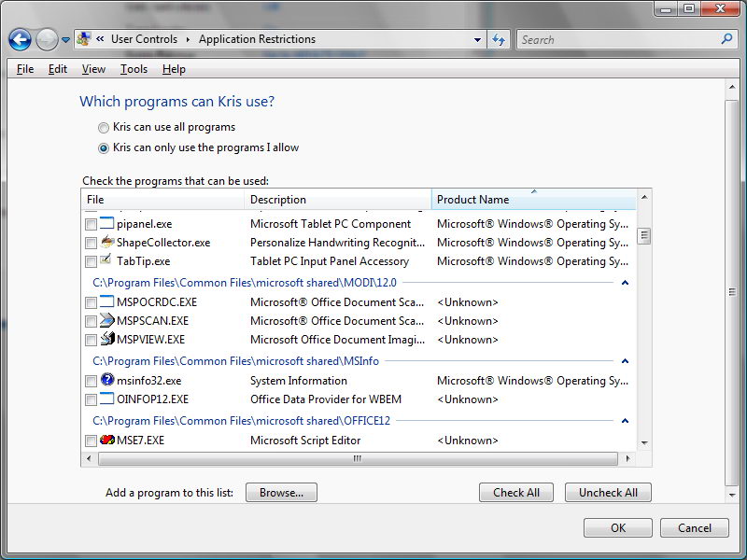Click the list scroll-left arrow

pyautogui.click(x=89, y=458)
